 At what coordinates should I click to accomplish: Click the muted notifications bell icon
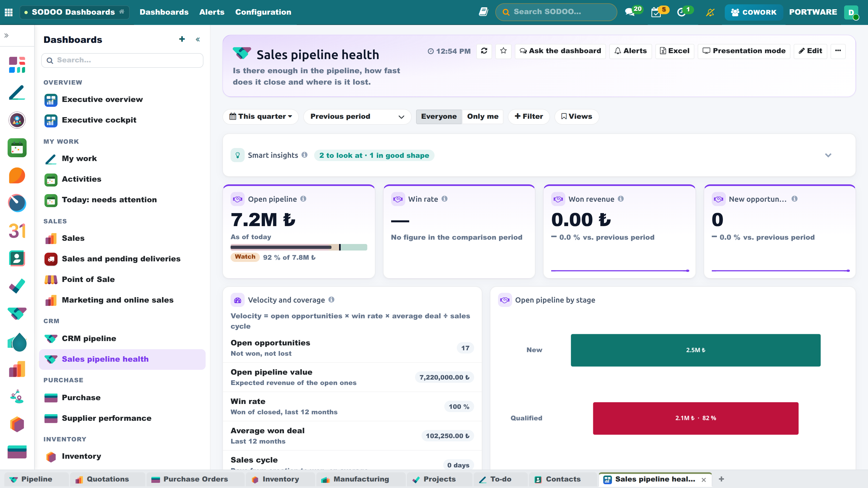710,12
